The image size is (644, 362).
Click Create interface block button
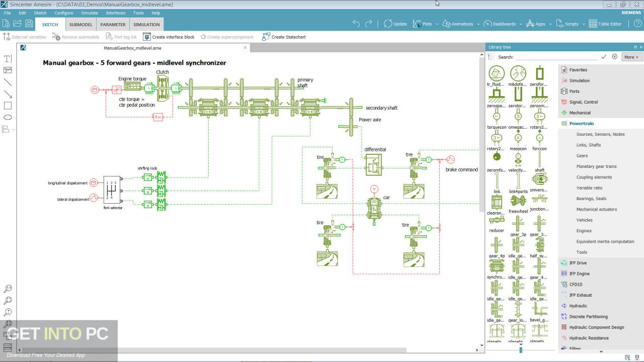(x=169, y=37)
